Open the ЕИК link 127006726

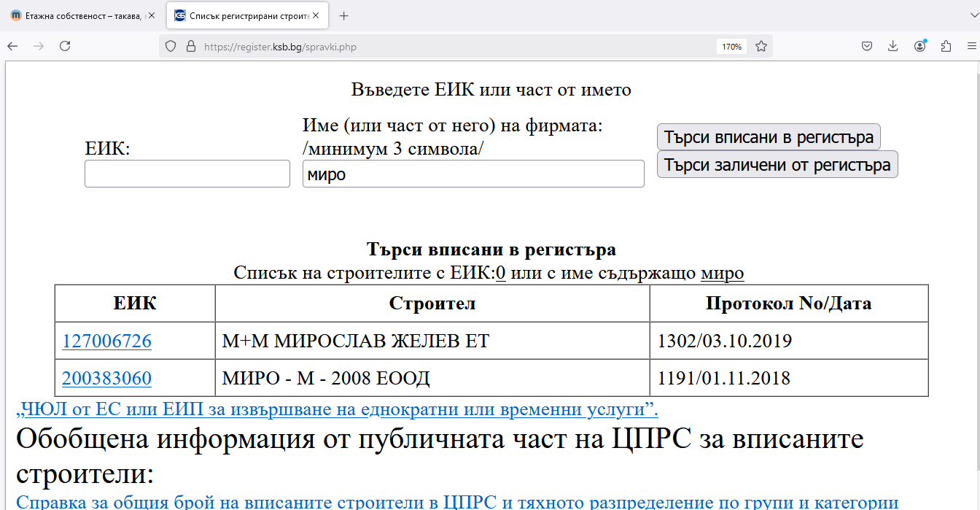pos(106,341)
